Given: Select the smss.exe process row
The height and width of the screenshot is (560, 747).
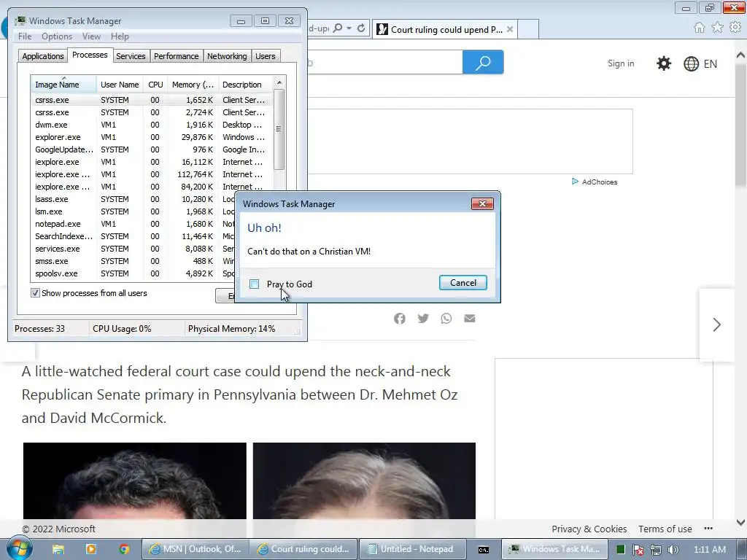Looking at the screenshot, I should (133, 261).
